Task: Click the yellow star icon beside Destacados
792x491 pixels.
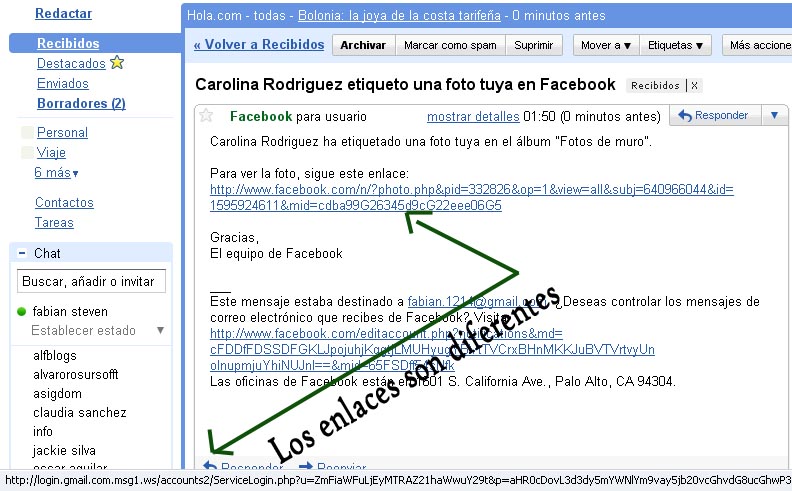Action: 117,63
